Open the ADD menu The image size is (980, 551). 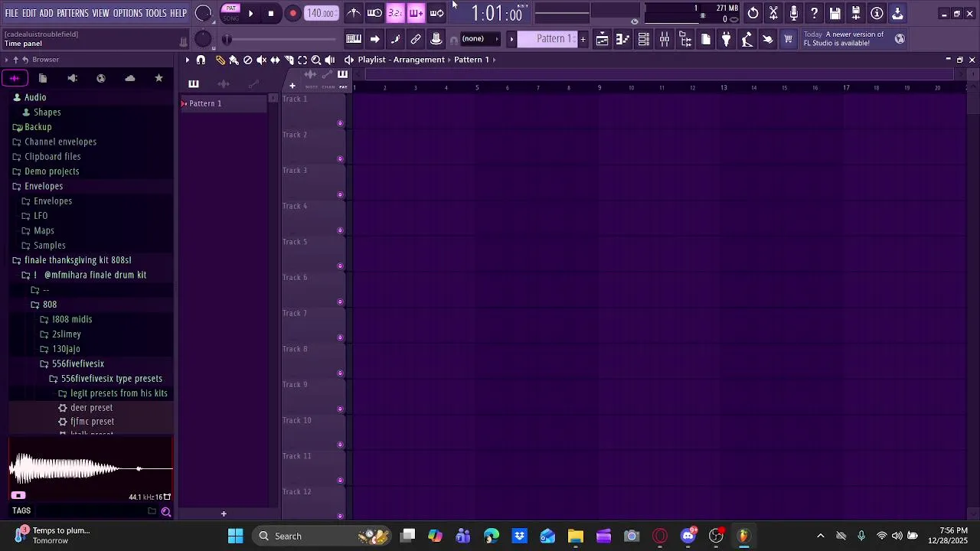[47, 13]
